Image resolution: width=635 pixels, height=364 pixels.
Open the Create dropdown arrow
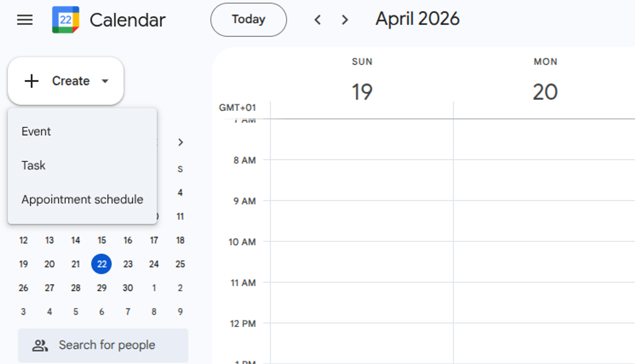(x=105, y=81)
